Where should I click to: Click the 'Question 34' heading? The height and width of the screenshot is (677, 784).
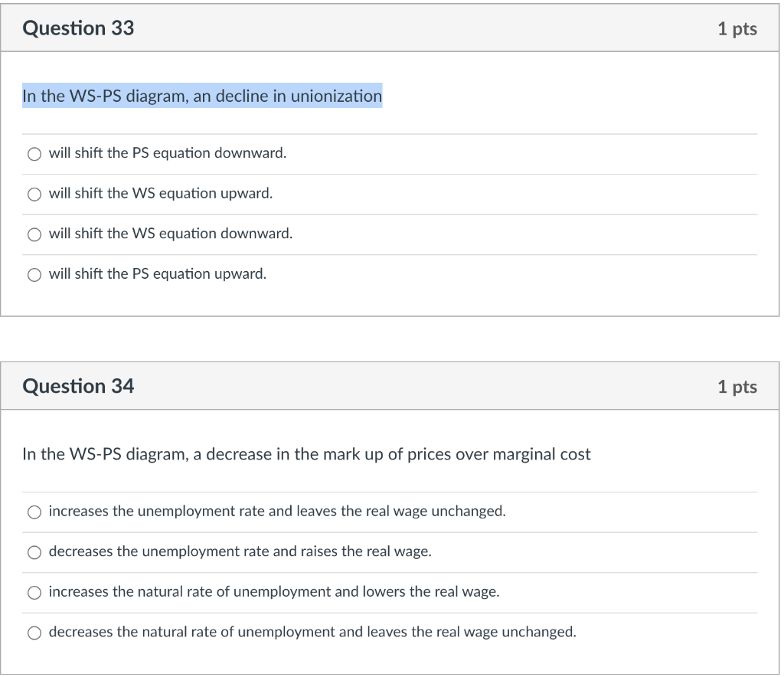click(x=78, y=386)
